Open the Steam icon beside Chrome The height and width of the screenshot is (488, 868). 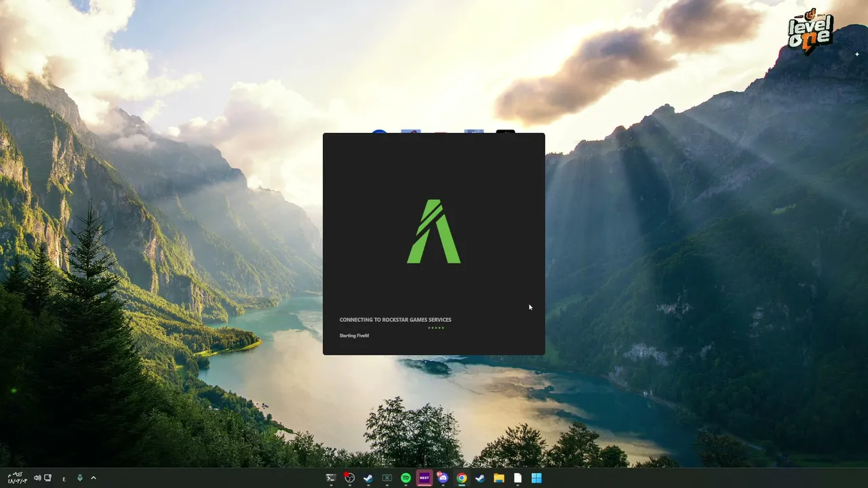coord(480,478)
